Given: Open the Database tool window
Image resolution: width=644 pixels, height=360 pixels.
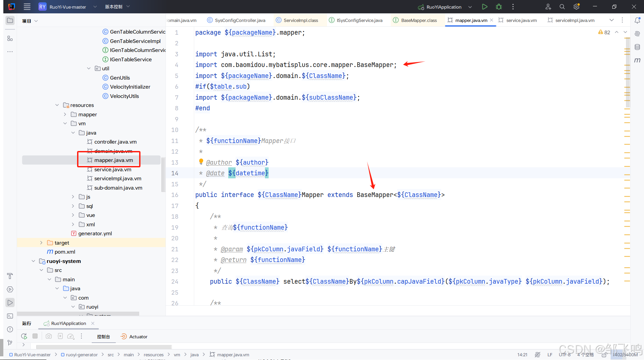Looking at the screenshot, I should click(637, 47).
